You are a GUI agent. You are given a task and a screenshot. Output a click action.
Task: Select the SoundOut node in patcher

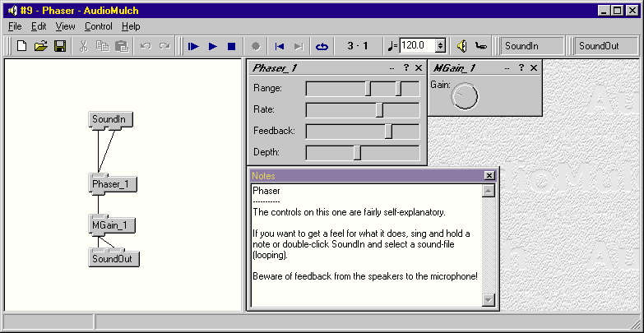point(114,259)
